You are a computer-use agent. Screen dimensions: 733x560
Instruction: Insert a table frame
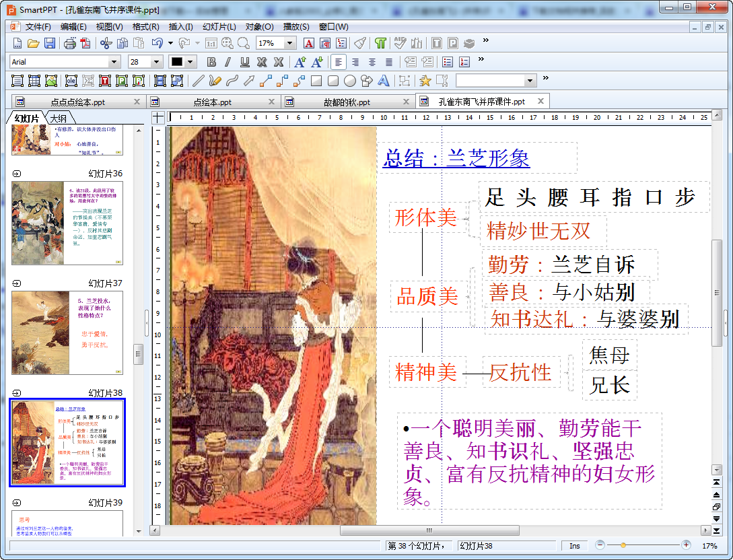34,81
